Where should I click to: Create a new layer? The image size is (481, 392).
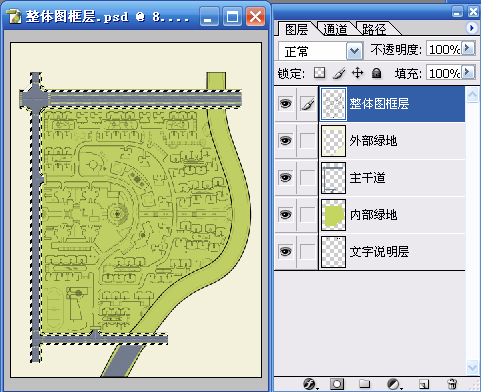point(424,384)
